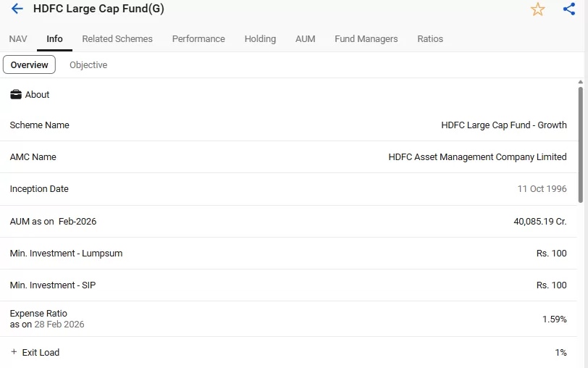Select Rs. 100 in Lumpsum row

pos(551,254)
